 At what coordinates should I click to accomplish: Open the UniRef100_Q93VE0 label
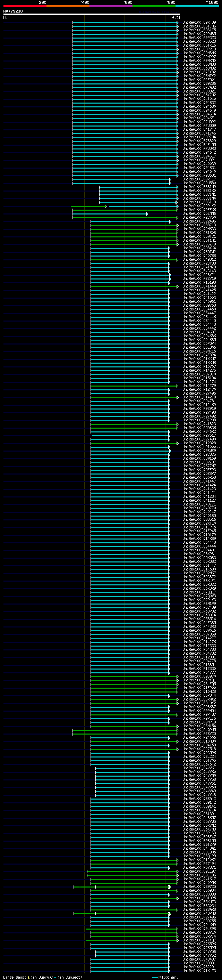pos(199,933)
